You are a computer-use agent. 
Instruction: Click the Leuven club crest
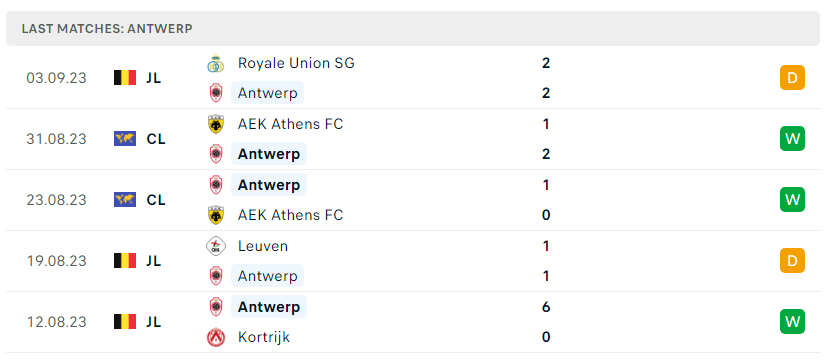click(x=215, y=246)
